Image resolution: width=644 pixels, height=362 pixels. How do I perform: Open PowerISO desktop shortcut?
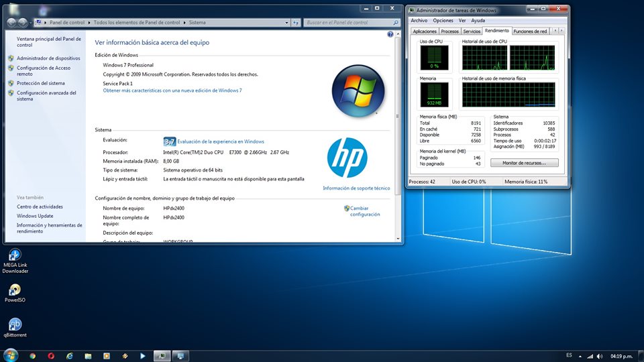coord(15,293)
